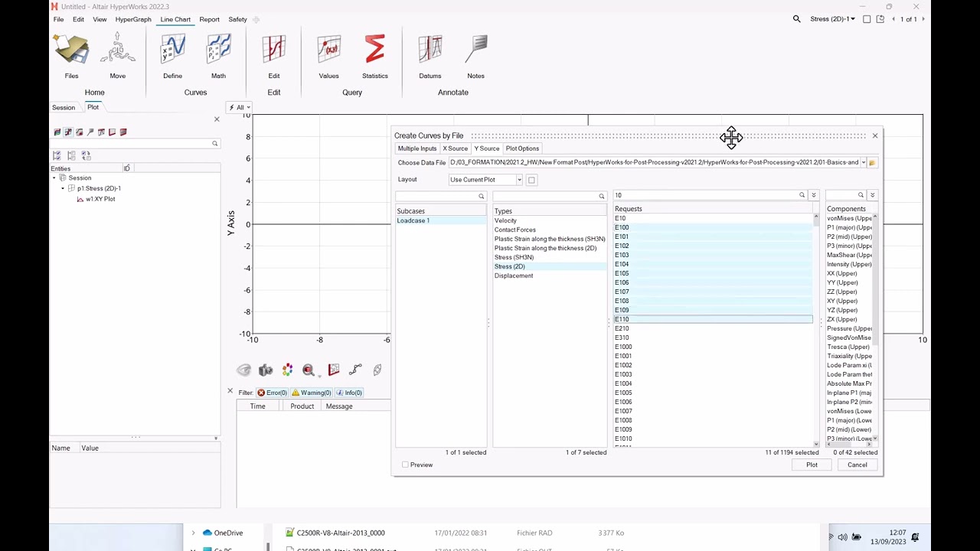Click the red plot-area icon below the plot

coord(333,370)
